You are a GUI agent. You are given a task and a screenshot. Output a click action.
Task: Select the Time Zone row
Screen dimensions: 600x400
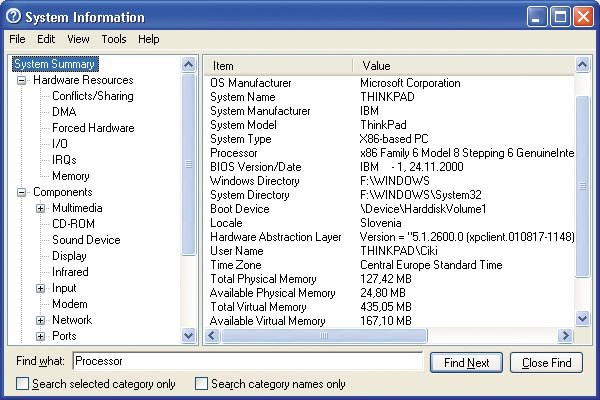[390, 265]
